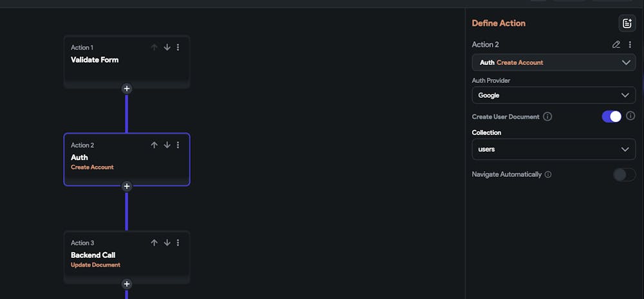Viewport: 644px width, 299px height.
Task: Open three-dot menu on Action 2 card
Action: point(178,145)
